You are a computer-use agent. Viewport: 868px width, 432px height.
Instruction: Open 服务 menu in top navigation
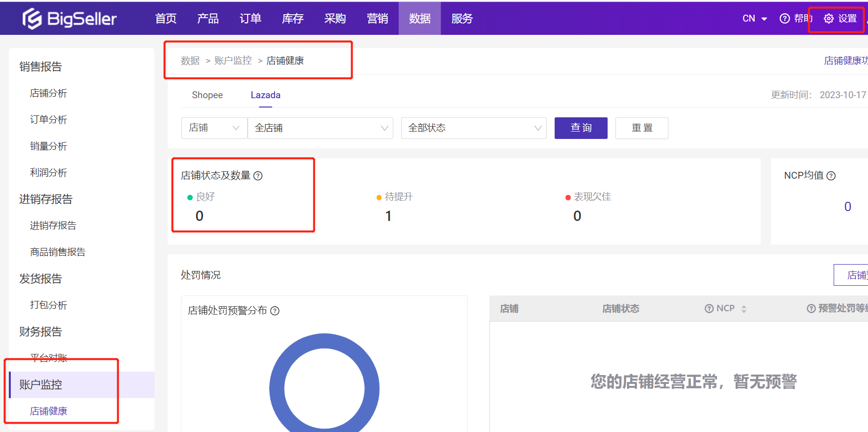point(462,19)
